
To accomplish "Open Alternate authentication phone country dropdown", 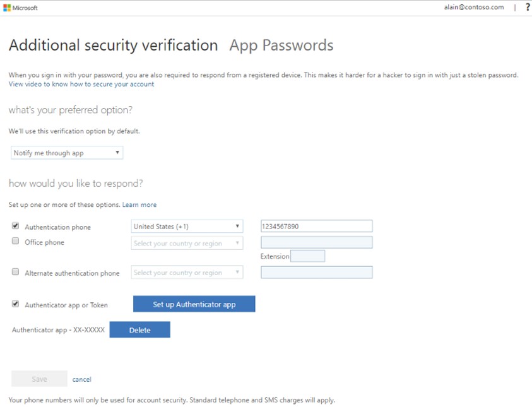I will pyautogui.click(x=186, y=273).
